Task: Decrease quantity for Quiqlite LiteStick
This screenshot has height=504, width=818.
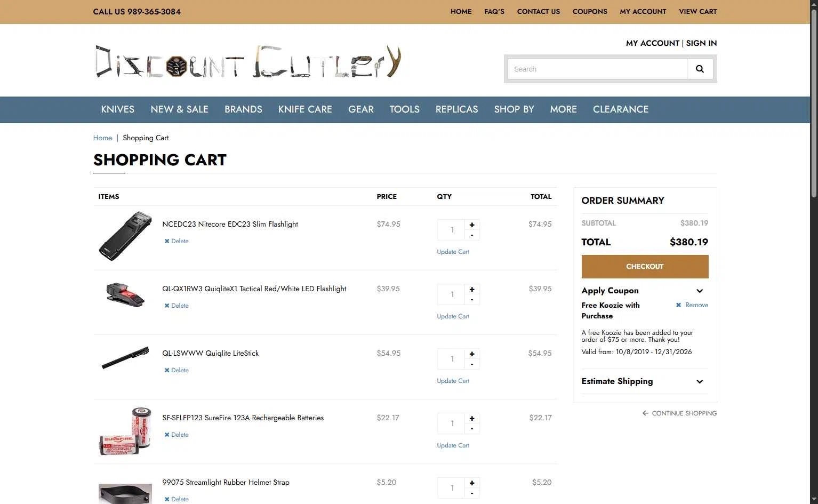Action: [472, 364]
